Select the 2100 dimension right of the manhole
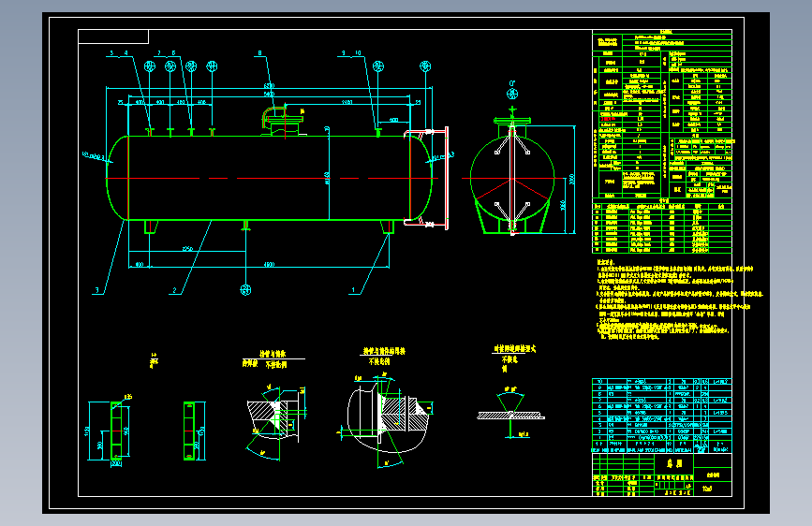The image size is (812, 526). pyautogui.click(x=347, y=102)
